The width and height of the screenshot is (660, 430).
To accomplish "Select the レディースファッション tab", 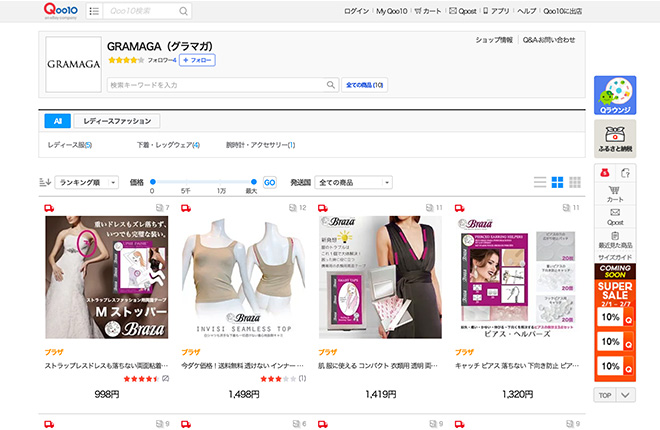I will tap(117, 121).
